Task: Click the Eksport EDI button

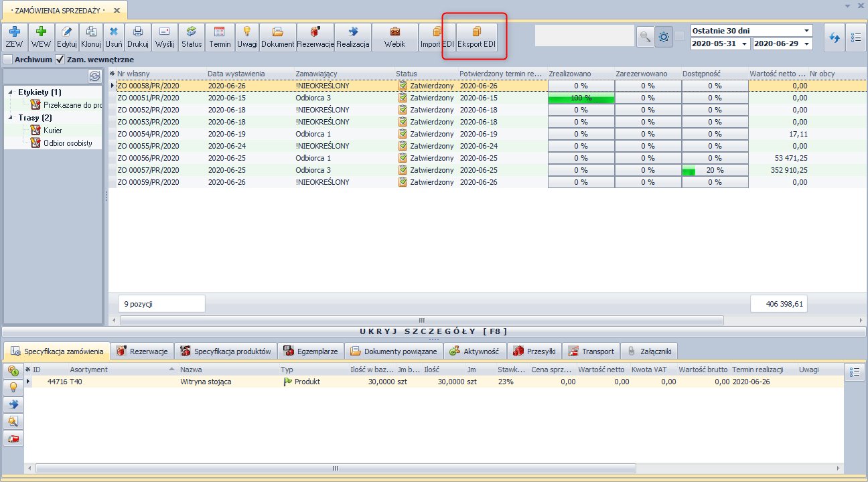Action: (x=477, y=37)
